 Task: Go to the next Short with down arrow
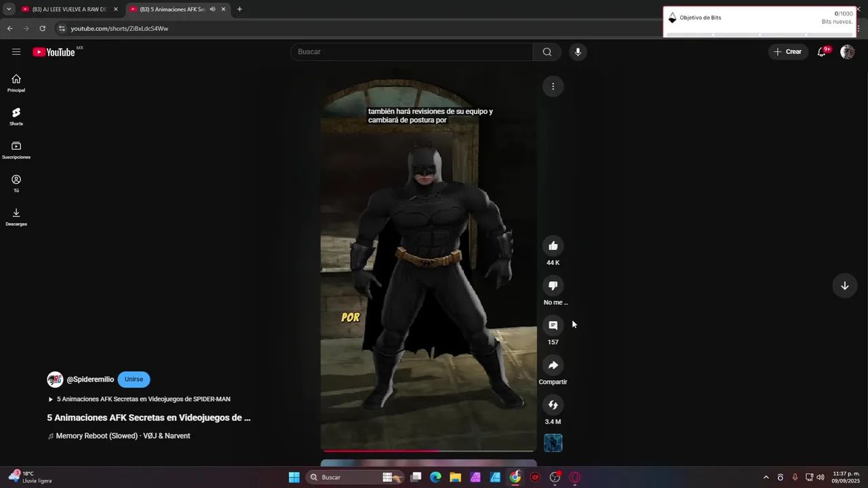(x=844, y=285)
